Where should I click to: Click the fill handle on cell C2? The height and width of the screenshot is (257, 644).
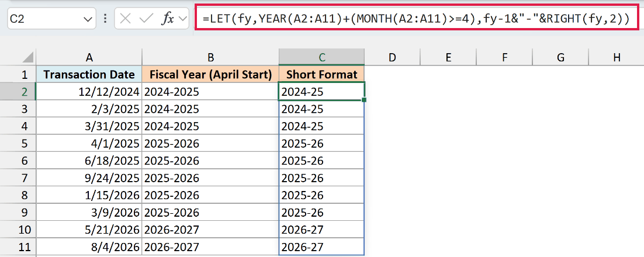point(364,100)
